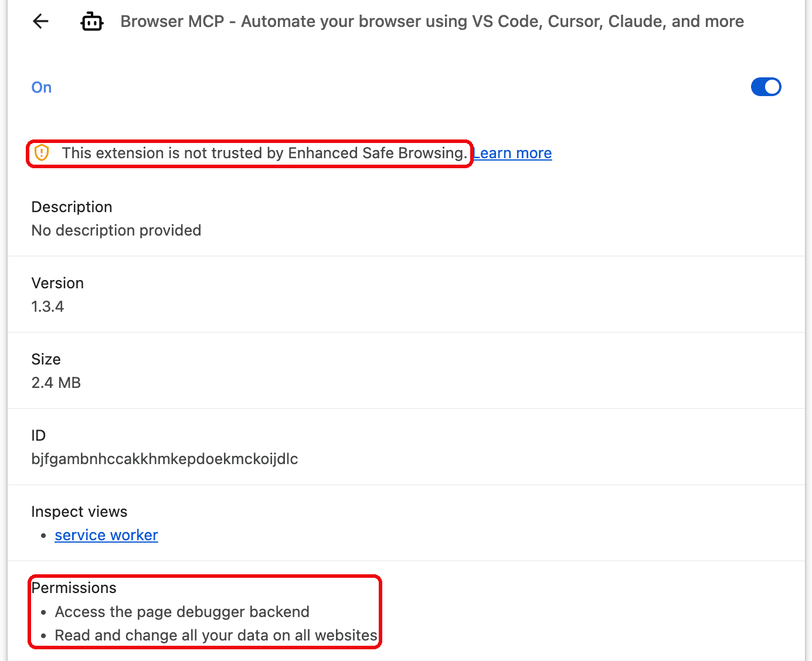Image resolution: width=812 pixels, height=661 pixels.
Task: Click the Description heading
Action: pyautogui.click(x=72, y=207)
